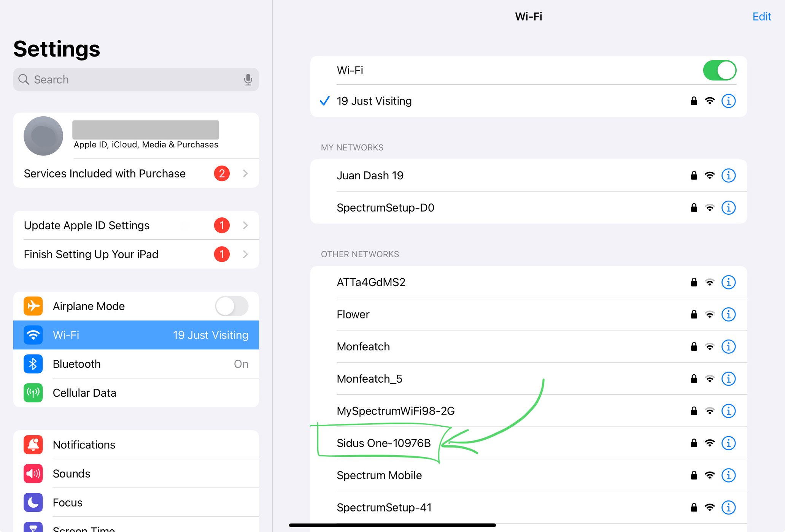
Task: Open Focus settings moon icon
Action: 33,502
